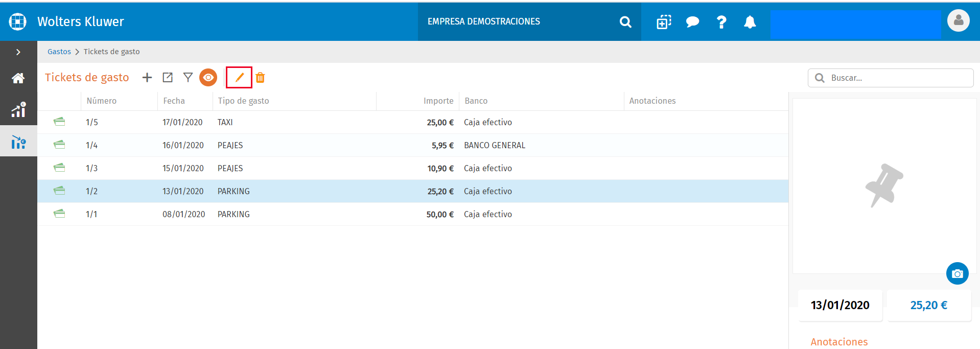Screen dimensions: 980x349
Task: Toggle the orange eye preview button
Action: click(x=208, y=78)
